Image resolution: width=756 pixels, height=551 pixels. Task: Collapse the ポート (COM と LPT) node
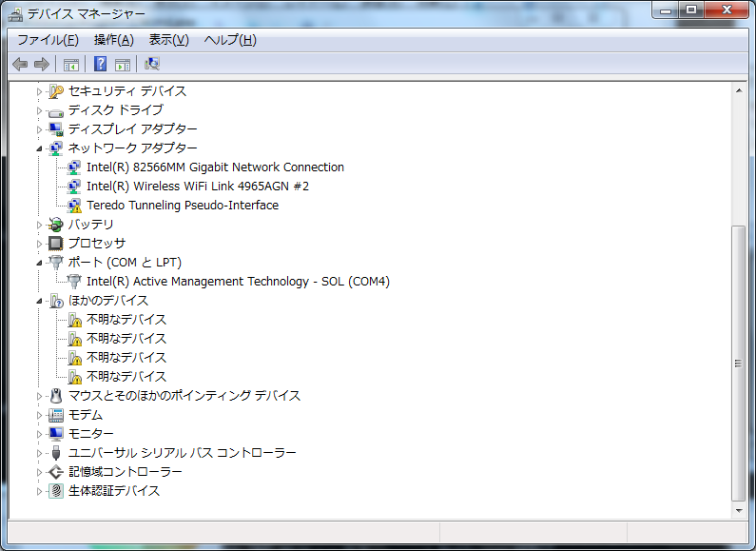coord(40,263)
